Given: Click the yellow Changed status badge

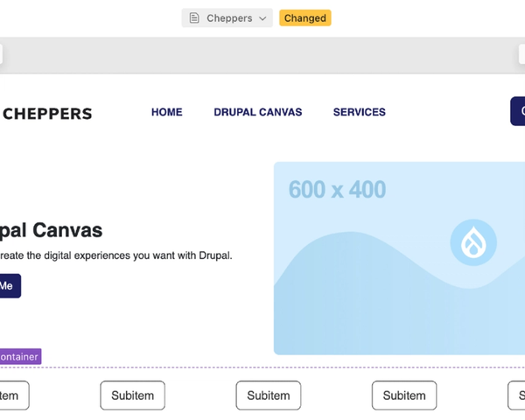Looking at the screenshot, I should click(305, 18).
